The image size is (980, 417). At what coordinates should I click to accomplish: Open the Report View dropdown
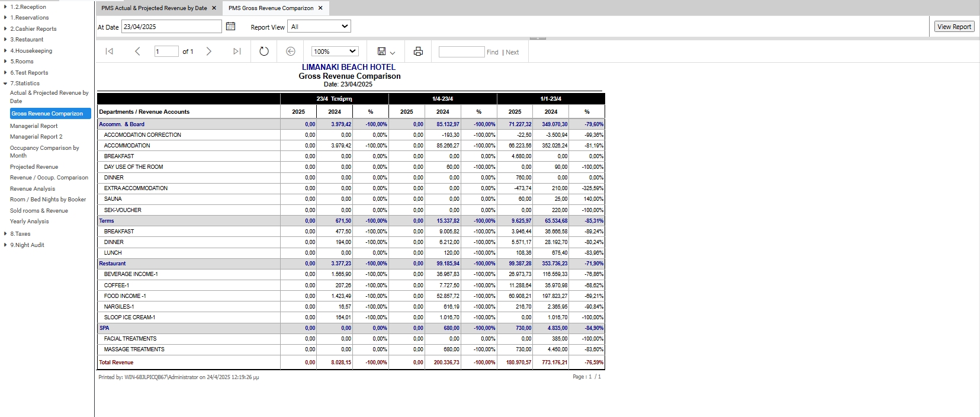(x=319, y=26)
